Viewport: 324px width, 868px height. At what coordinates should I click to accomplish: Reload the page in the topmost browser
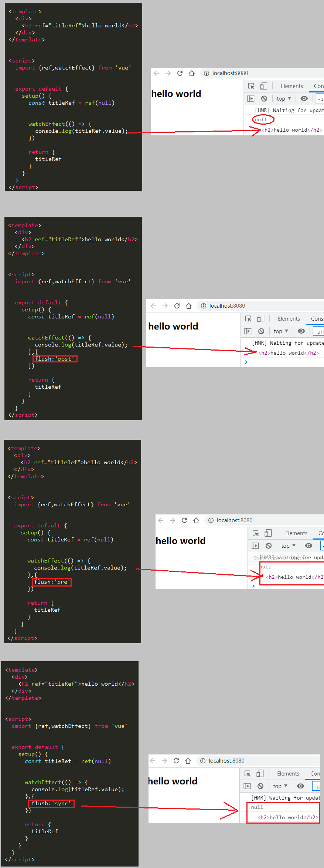[x=180, y=73]
